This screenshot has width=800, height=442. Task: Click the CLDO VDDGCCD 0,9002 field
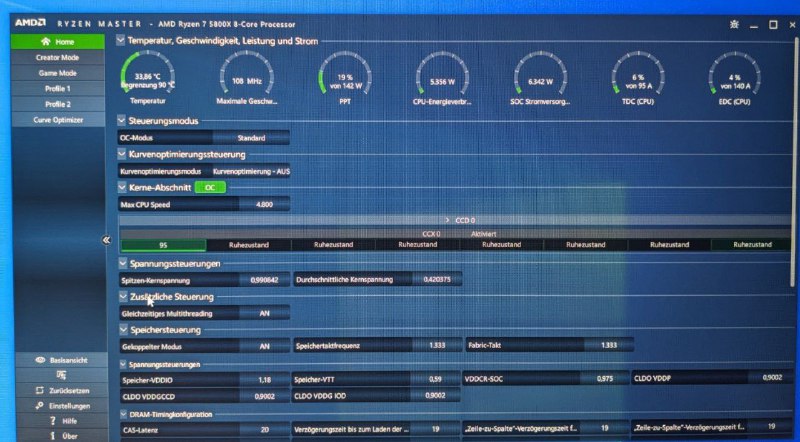tap(205, 396)
